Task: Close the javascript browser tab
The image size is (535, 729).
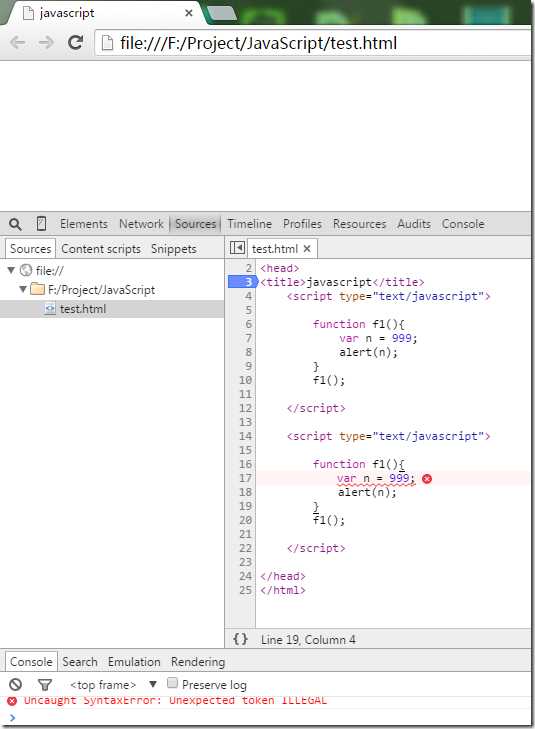Action: [x=189, y=13]
